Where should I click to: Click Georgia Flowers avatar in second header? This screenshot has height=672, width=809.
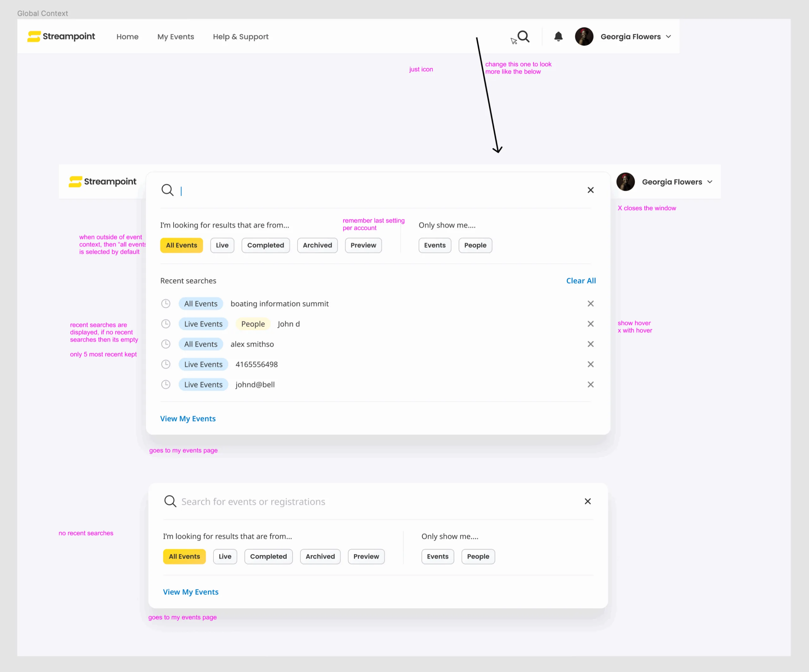(626, 182)
